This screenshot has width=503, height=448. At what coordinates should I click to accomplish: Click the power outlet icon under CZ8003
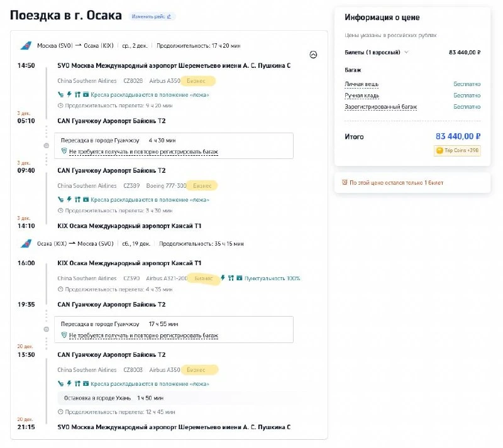69,383
